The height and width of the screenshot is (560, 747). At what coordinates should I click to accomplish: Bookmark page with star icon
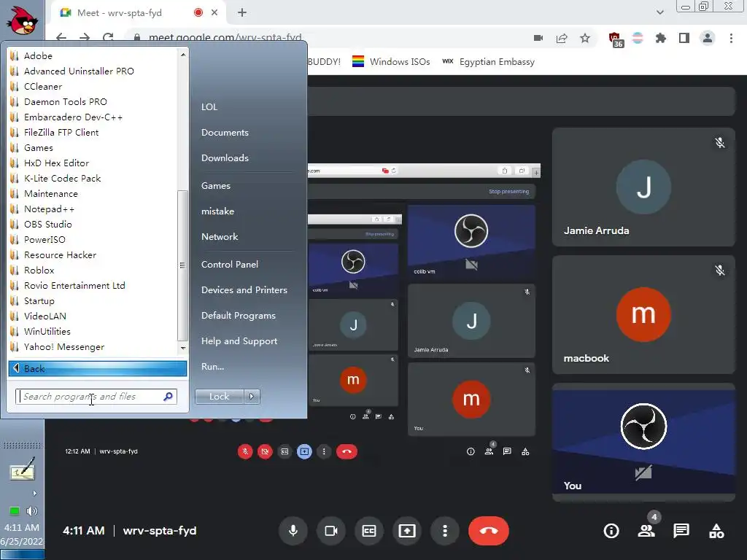[585, 38]
